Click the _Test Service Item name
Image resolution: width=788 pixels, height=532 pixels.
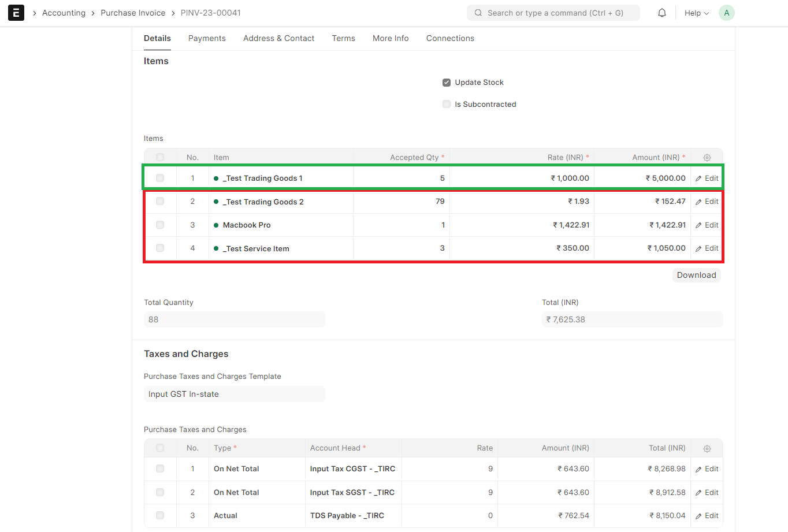256,248
